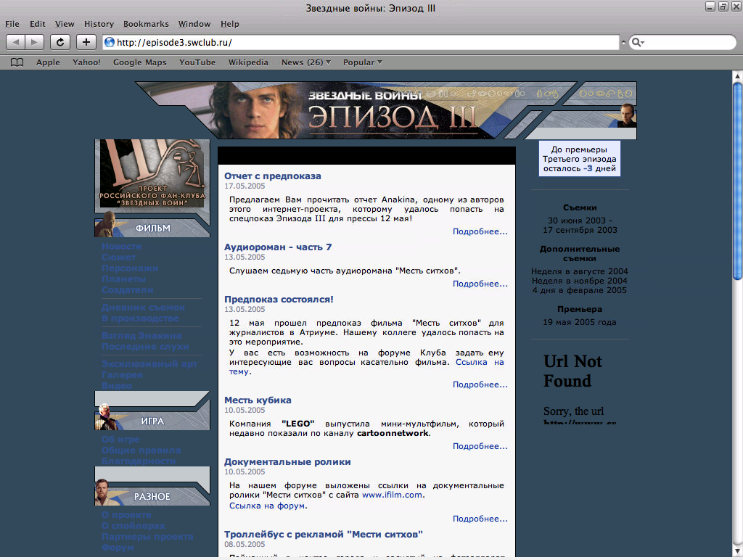Follow the 'Ссылка на тему' link
Image resolution: width=743 pixels, height=560 pixels.
point(480,362)
